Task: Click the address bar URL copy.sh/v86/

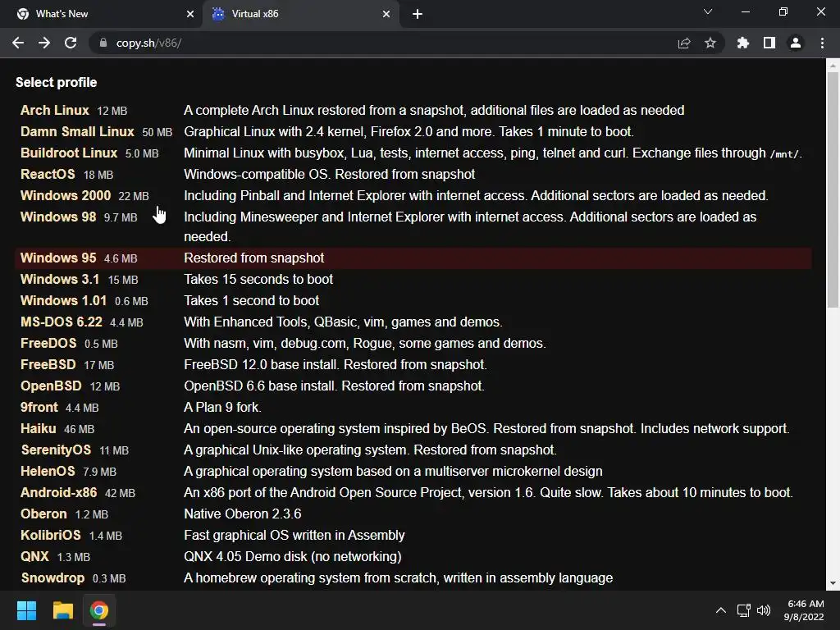Action: [x=149, y=43]
